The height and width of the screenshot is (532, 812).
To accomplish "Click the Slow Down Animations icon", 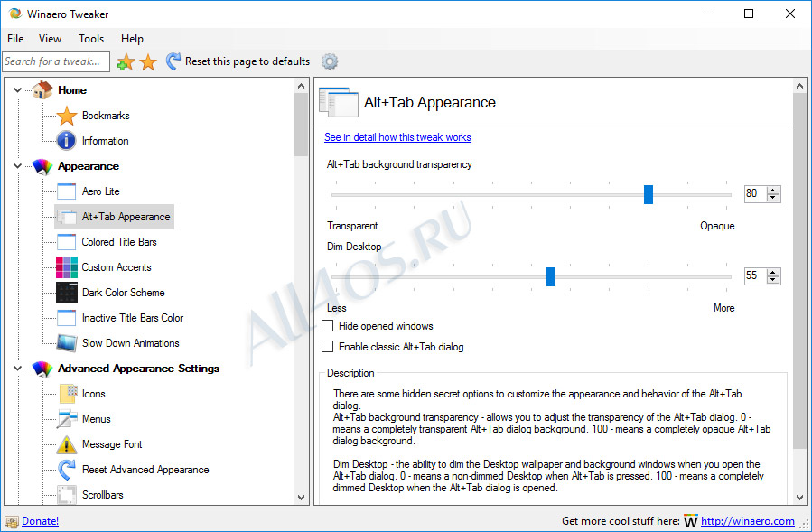I will (67, 343).
